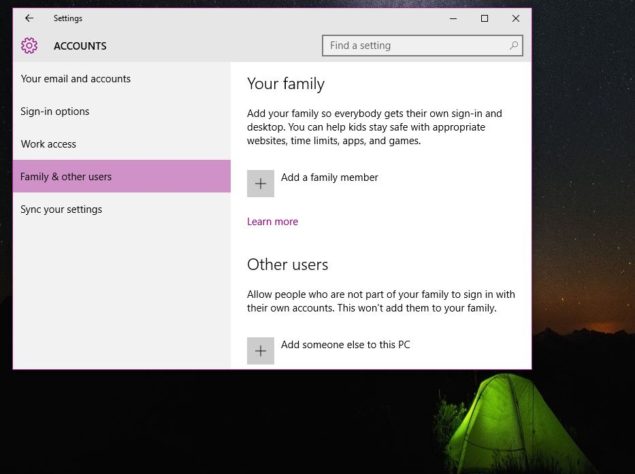
Task: Click the plus icon for adding someone else
Action: click(260, 350)
